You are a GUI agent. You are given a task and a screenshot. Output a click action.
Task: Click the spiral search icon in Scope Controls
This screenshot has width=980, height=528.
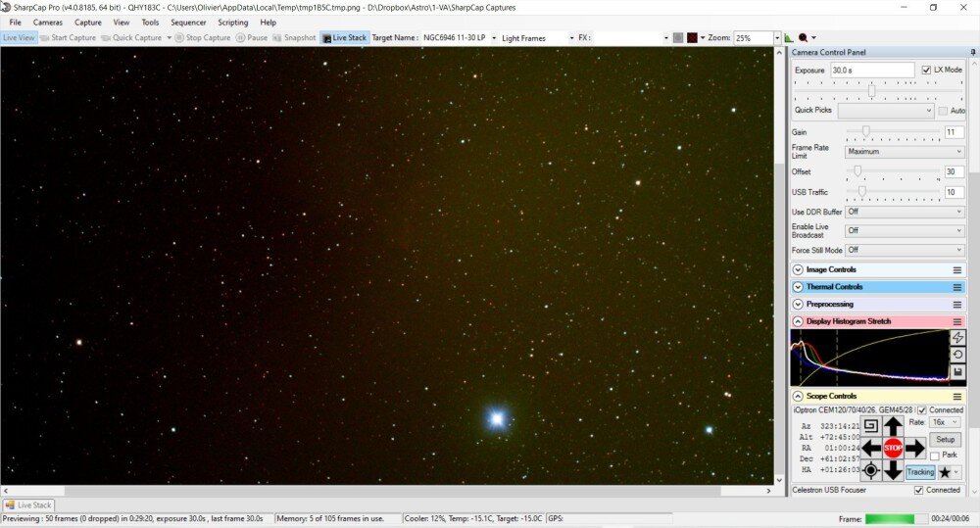(x=870, y=426)
